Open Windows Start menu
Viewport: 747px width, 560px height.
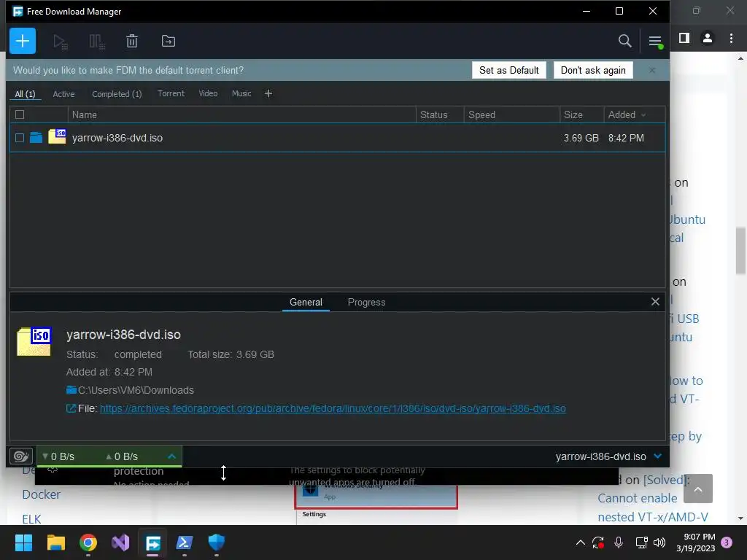point(23,542)
